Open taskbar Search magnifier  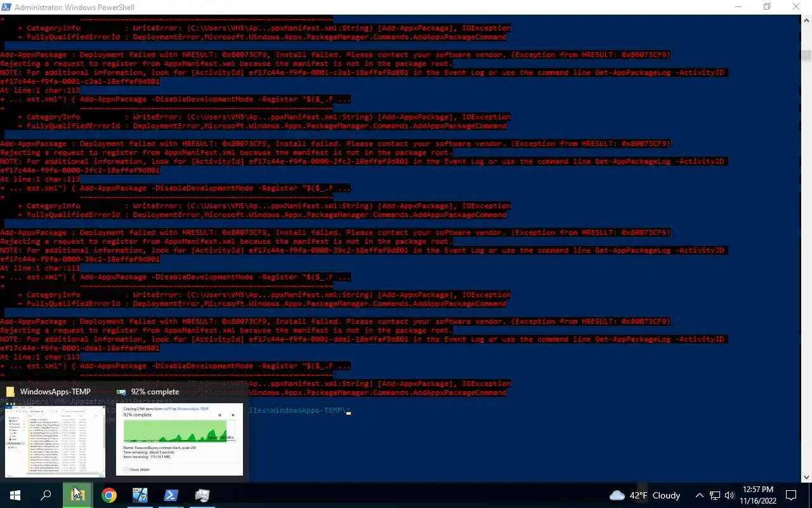[x=46, y=495]
